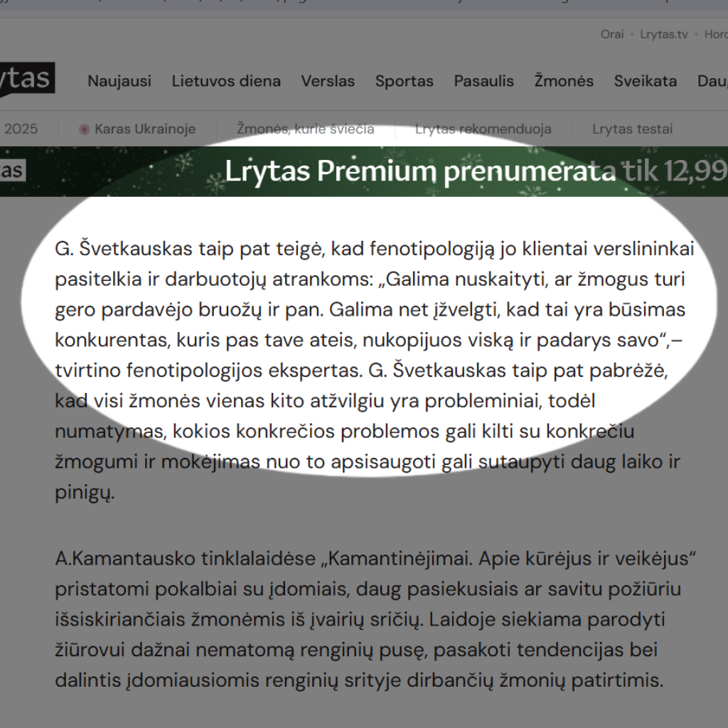The image size is (728, 728).
Task: Click the Lrytas Premium prenumerata banner
Action: coord(427,171)
